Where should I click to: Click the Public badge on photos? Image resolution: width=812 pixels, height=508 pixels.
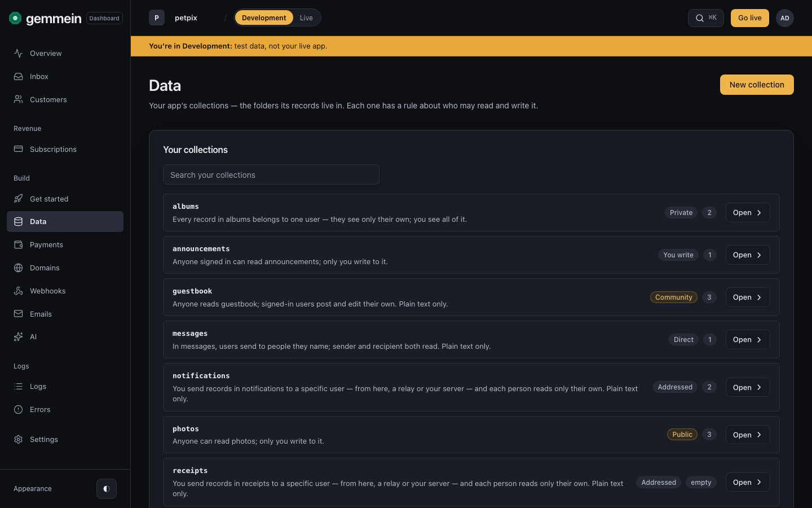coord(682,435)
